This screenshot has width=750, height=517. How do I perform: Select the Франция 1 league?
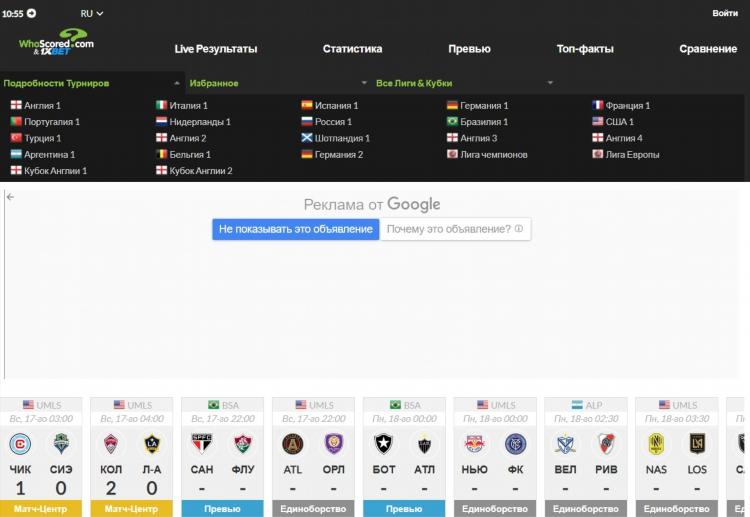point(621,105)
